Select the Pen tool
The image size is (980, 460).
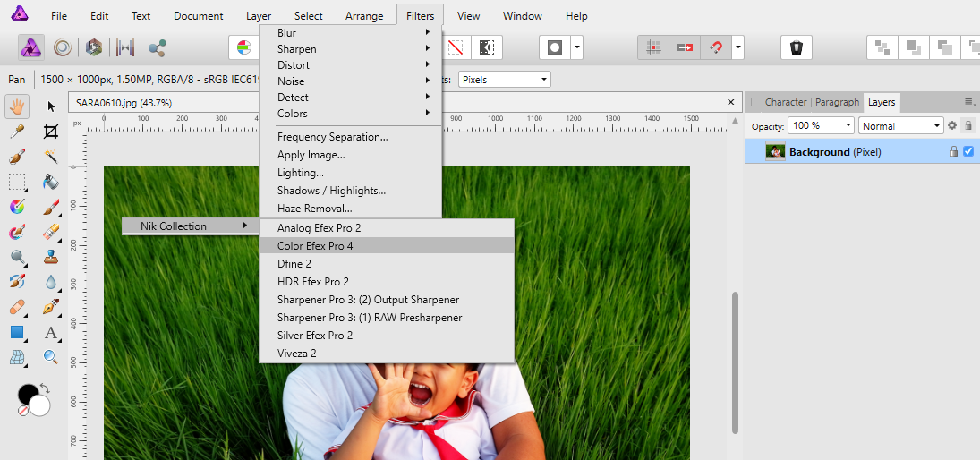[51, 307]
